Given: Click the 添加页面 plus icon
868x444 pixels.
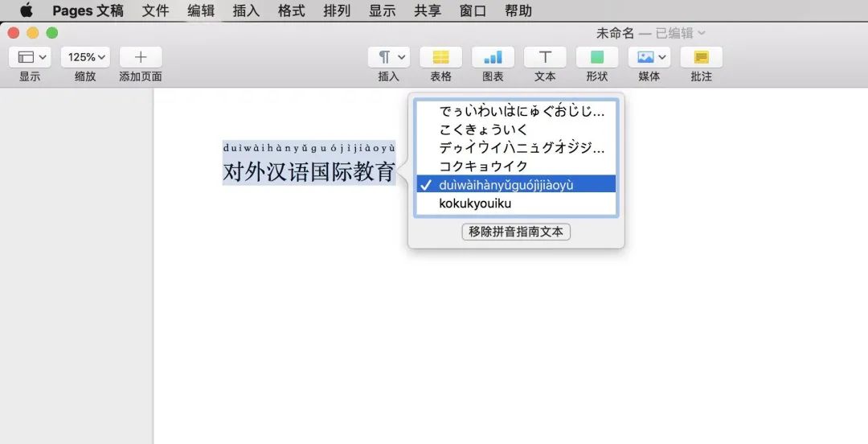Looking at the screenshot, I should pos(141,57).
